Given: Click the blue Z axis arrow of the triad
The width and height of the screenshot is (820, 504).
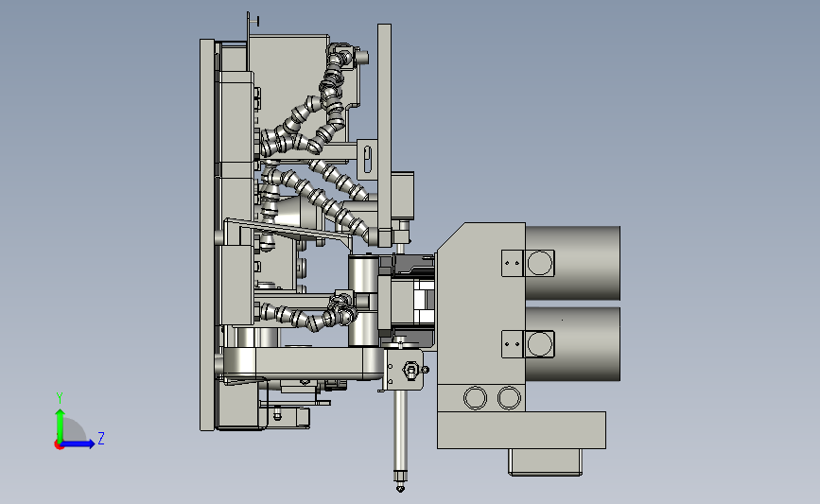Looking at the screenshot, I should point(79,444).
